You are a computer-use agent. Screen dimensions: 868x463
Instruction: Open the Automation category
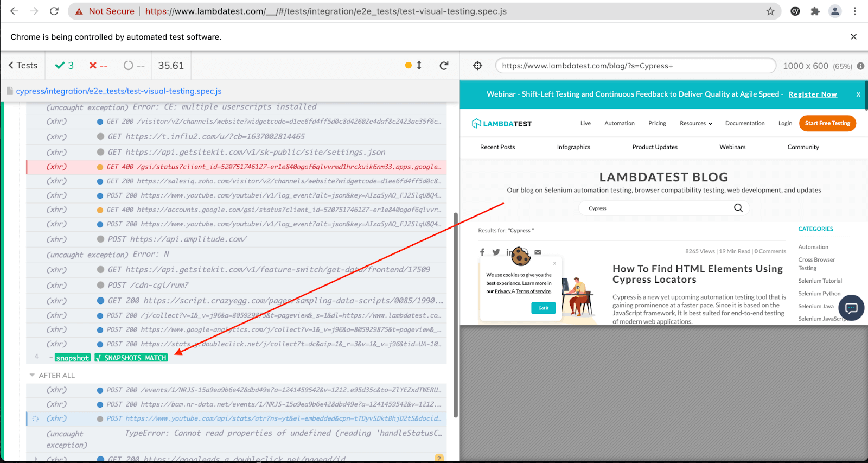click(813, 247)
